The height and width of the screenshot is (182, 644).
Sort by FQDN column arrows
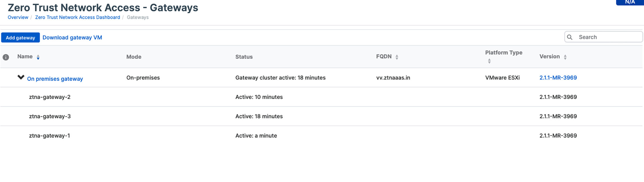(x=397, y=57)
